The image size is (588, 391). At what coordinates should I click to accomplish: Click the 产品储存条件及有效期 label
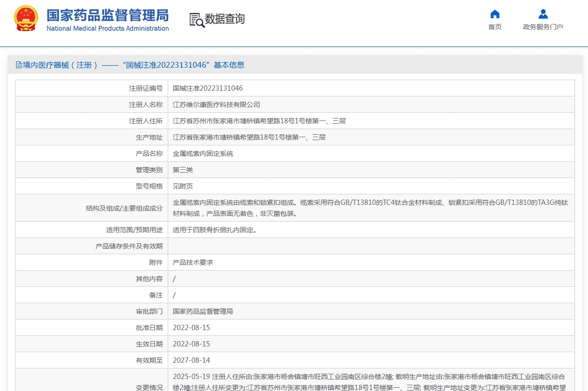[x=129, y=246]
